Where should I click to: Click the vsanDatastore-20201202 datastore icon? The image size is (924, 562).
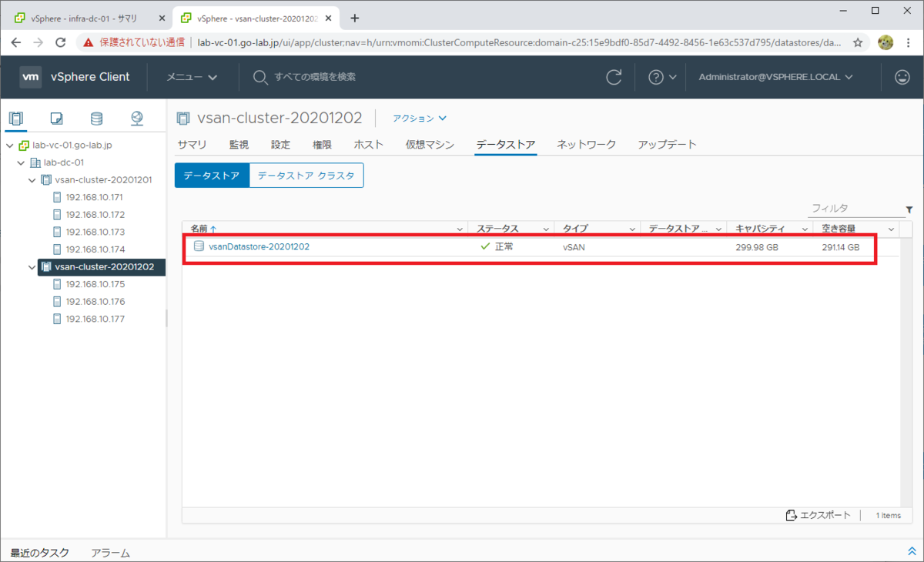click(x=199, y=246)
